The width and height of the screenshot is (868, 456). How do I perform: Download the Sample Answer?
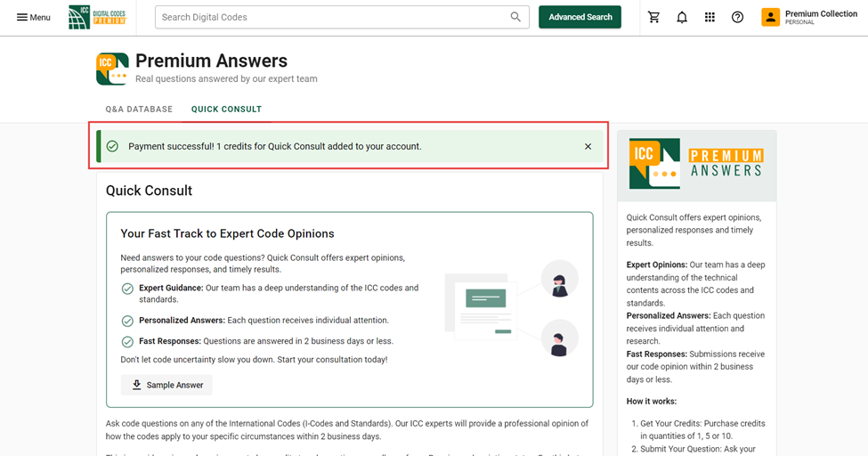click(166, 385)
